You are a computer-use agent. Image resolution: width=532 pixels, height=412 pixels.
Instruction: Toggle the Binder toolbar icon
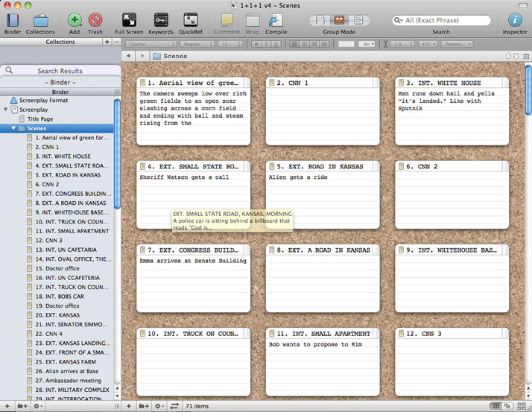[13, 20]
